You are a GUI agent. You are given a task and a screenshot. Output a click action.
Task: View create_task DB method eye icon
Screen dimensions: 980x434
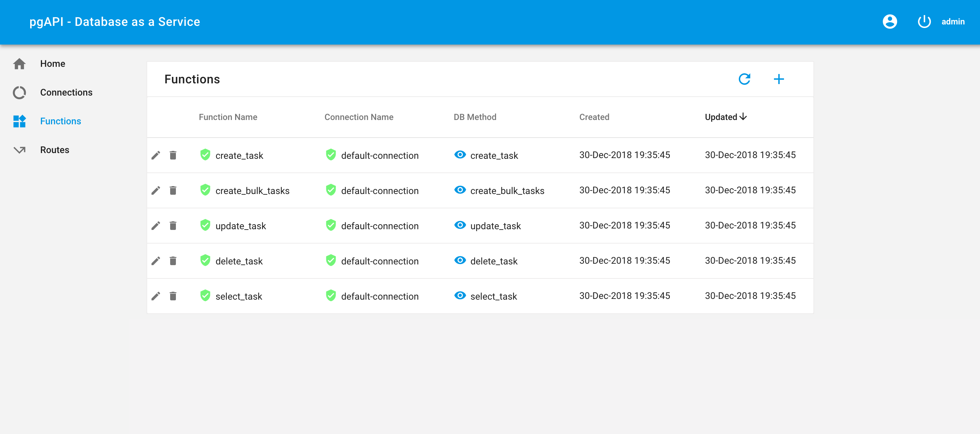(460, 154)
